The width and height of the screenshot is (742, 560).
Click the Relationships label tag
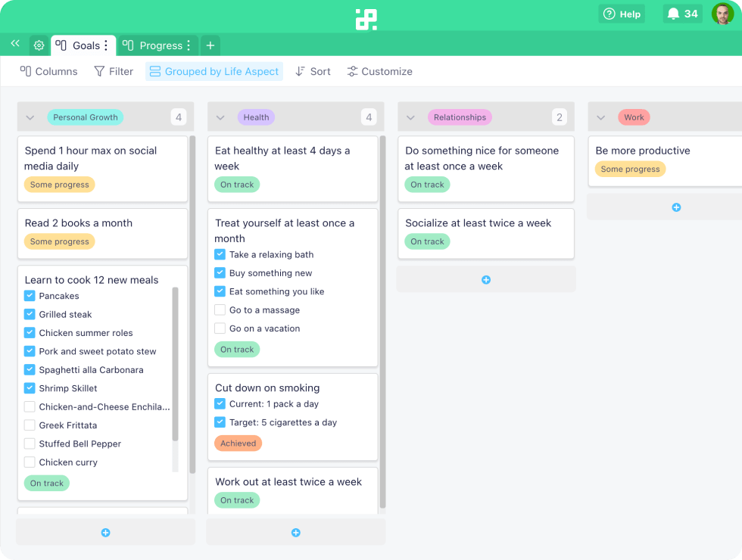[460, 117]
